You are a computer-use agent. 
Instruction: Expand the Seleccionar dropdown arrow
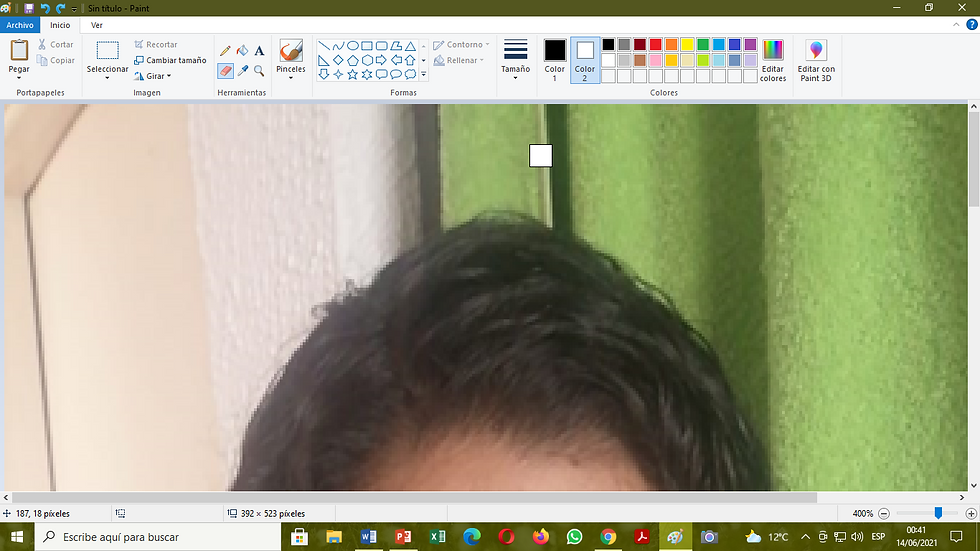pos(107,78)
